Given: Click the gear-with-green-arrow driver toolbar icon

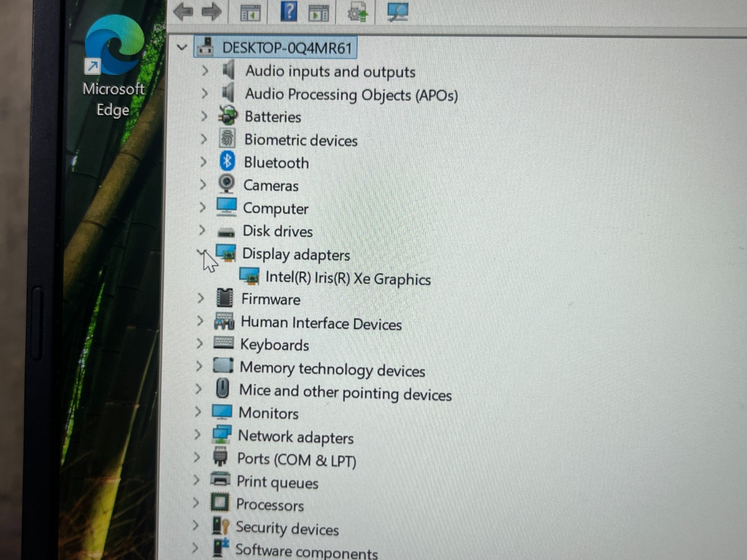Looking at the screenshot, I should [358, 13].
